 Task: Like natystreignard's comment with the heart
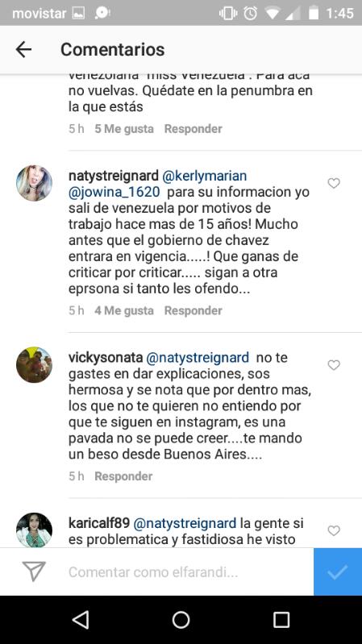(334, 183)
